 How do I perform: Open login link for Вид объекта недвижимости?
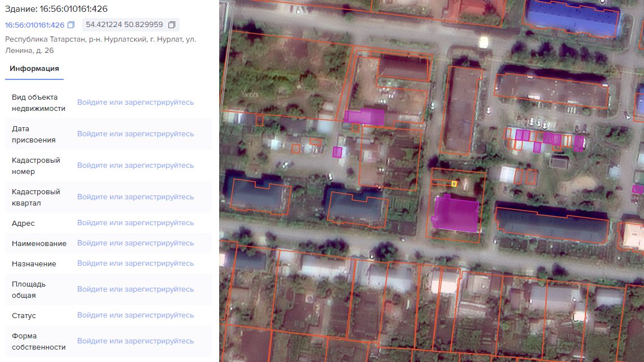136,102
